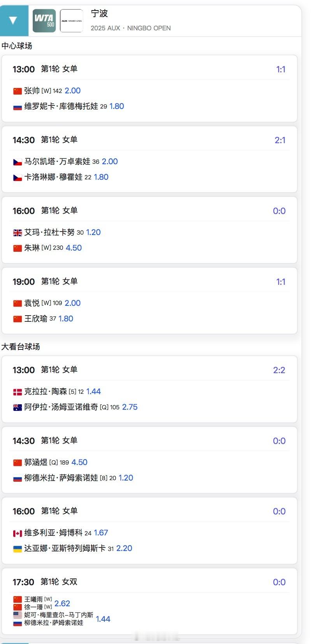Image resolution: width=313 pixels, height=644 pixels.
Task: Open player 柳德米拉·萨姆索诺娃 in the singles match
Action: pyautogui.click(x=61, y=478)
